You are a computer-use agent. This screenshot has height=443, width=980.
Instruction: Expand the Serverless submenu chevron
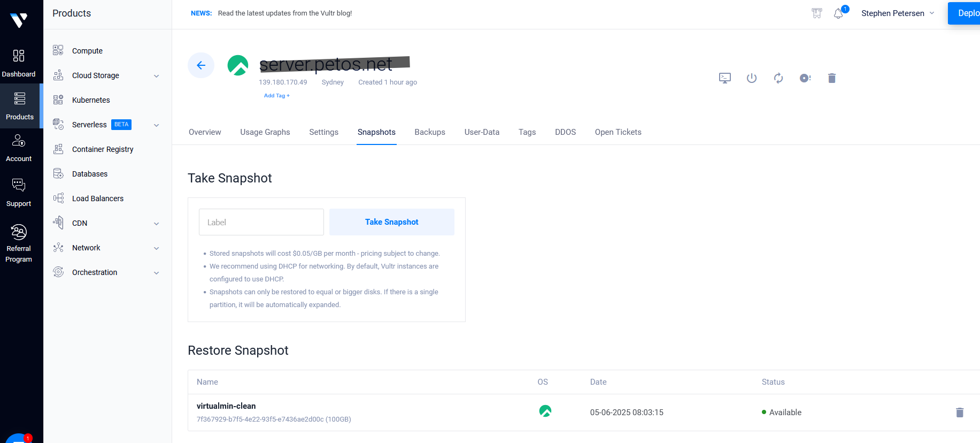pos(157,125)
